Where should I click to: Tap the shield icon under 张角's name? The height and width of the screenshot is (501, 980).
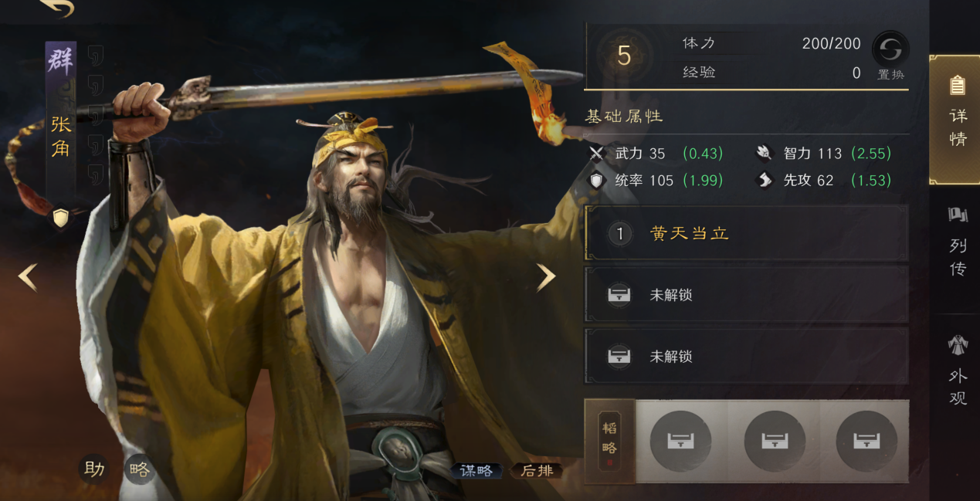click(61, 218)
